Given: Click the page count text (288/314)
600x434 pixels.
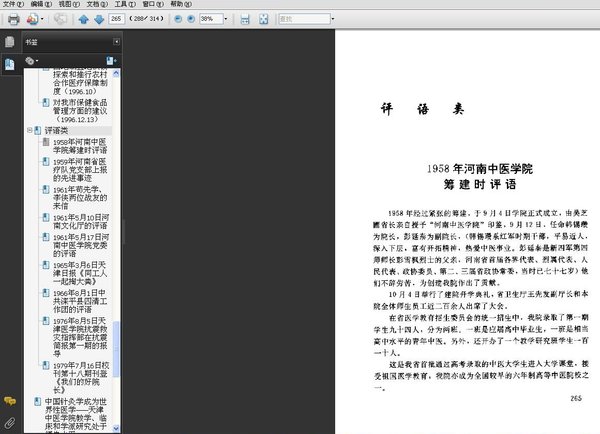Looking at the screenshot, I should (x=147, y=19).
